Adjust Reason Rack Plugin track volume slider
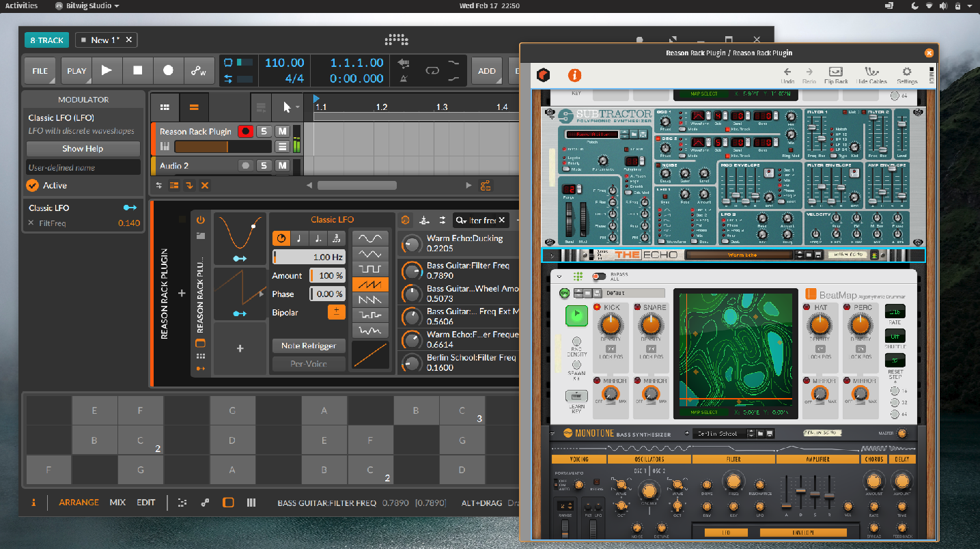Viewport: 980px width, 549px height. (x=223, y=146)
